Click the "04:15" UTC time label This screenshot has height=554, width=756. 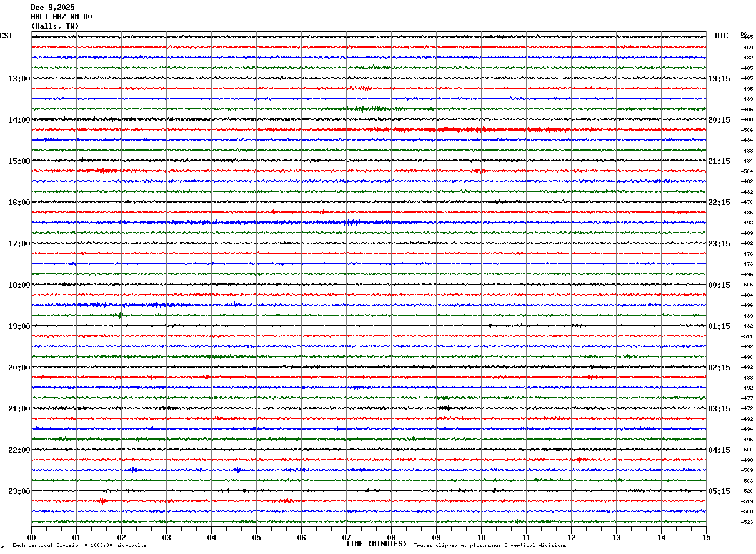pos(719,450)
